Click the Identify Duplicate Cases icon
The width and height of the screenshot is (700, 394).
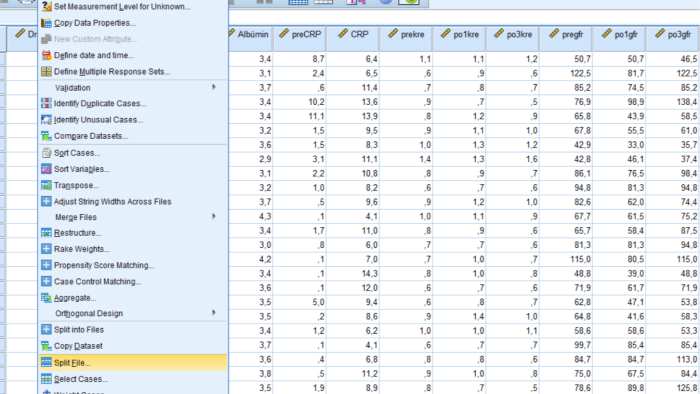pos(46,104)
